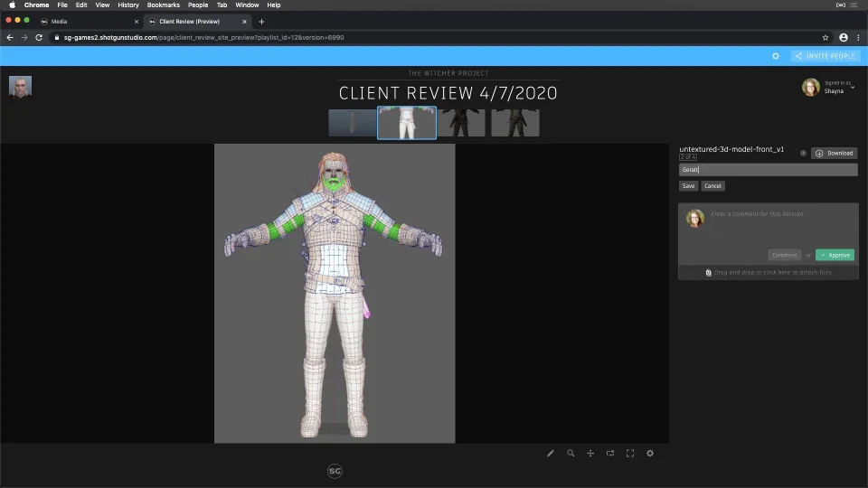Image resolution: width=868 pixels, height=488 pixels.
Task: Click the untextured-3d-model-front_v1 title
Action: click(x=731, y=149)
